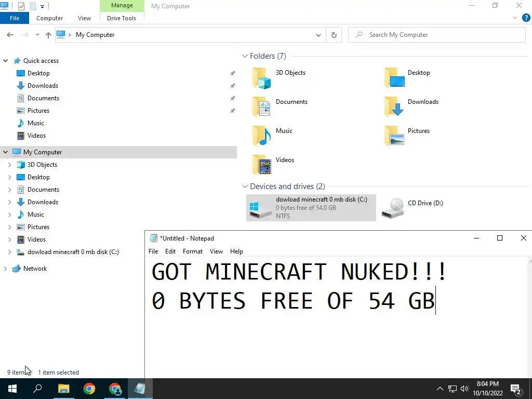Select the CD Drive (D:) icon

(x=393, y=208)
